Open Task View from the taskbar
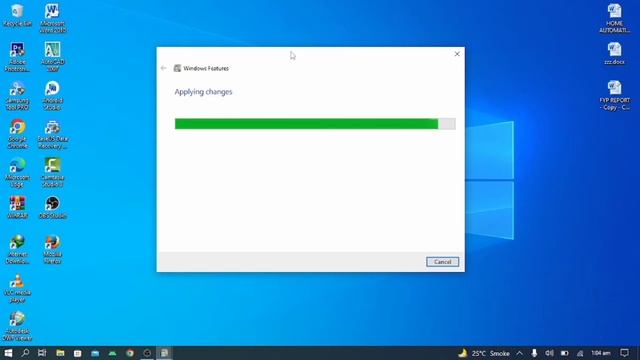This screenshot has width=640, height=360. pyautogui.click(x=42, y=353)
